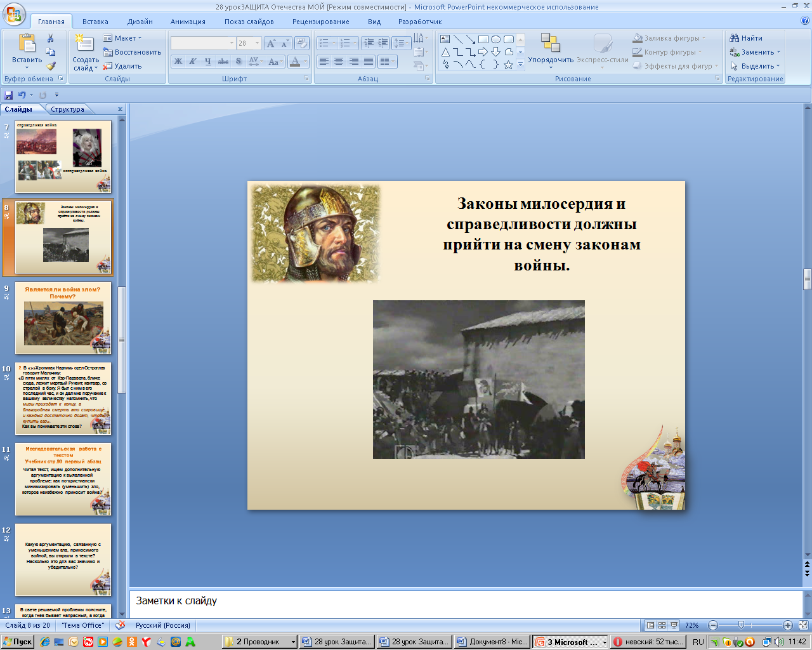
Task: Click the Office button
Action: 13,13
